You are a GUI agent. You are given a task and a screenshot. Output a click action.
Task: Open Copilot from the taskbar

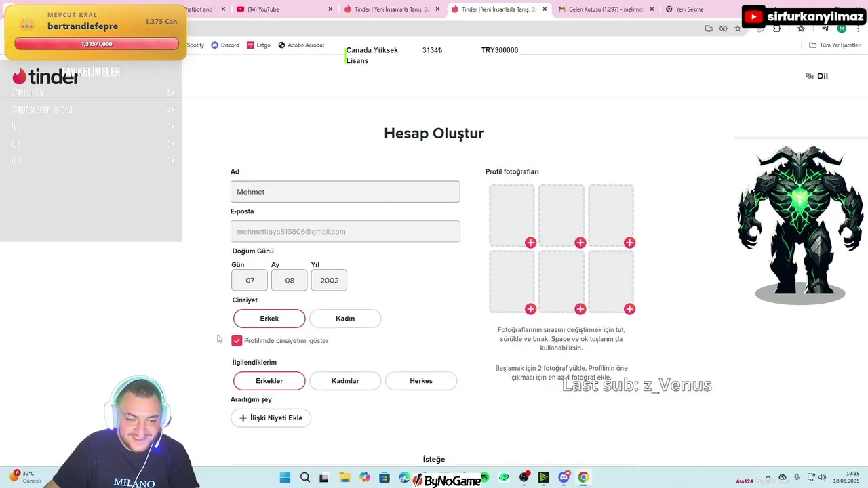click(x=365, y=477)
